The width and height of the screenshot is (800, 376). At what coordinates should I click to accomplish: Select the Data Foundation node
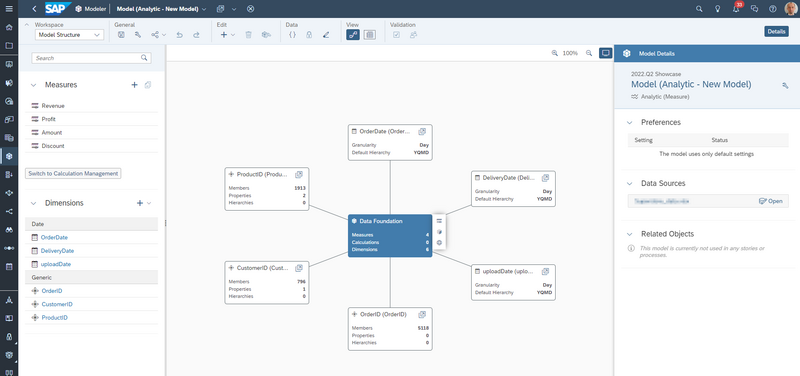390,236
